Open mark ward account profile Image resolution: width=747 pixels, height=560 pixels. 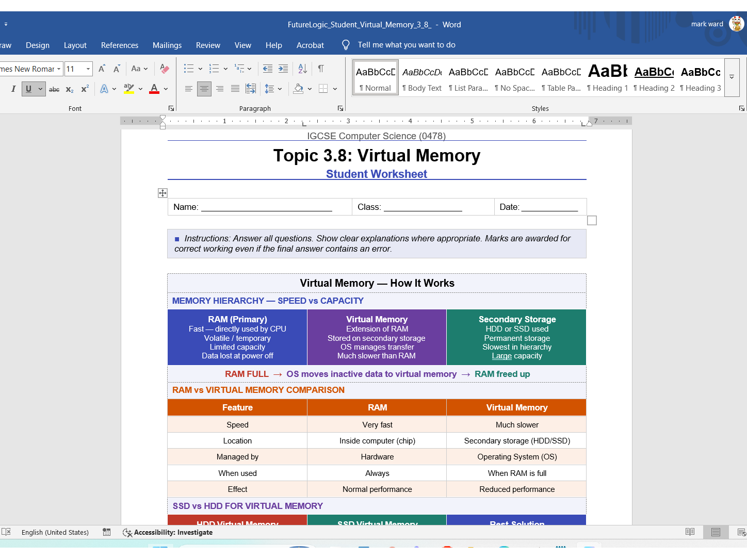[718, 24]
